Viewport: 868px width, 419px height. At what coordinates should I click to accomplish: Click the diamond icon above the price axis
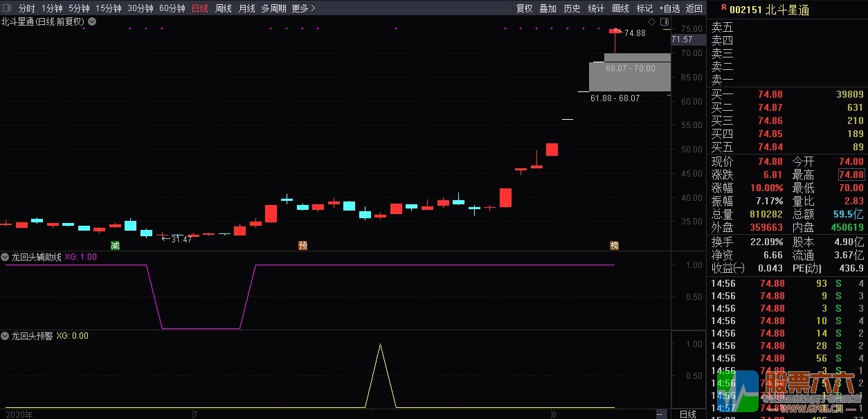click(651, 21)
